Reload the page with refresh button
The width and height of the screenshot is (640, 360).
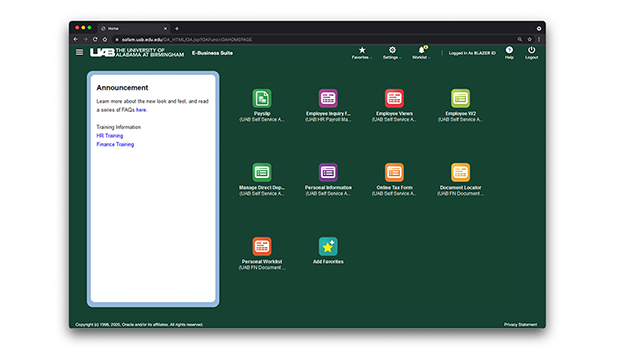click(95, 40)
